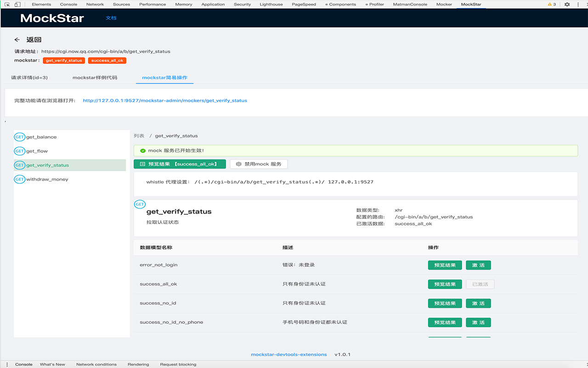This screenshot has height=368, width=588.
Task: Open the Mocker tab
Action: [x=444, y=4]
